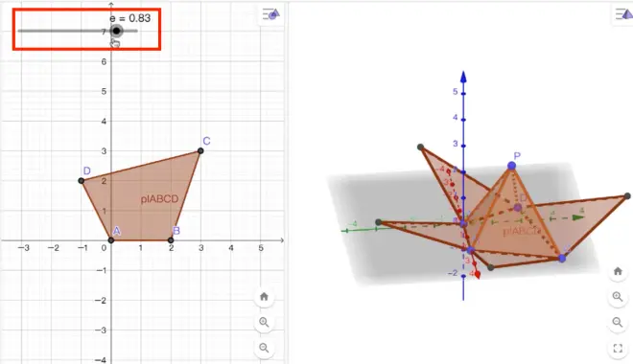Select apex point P in 3D view

511,166
